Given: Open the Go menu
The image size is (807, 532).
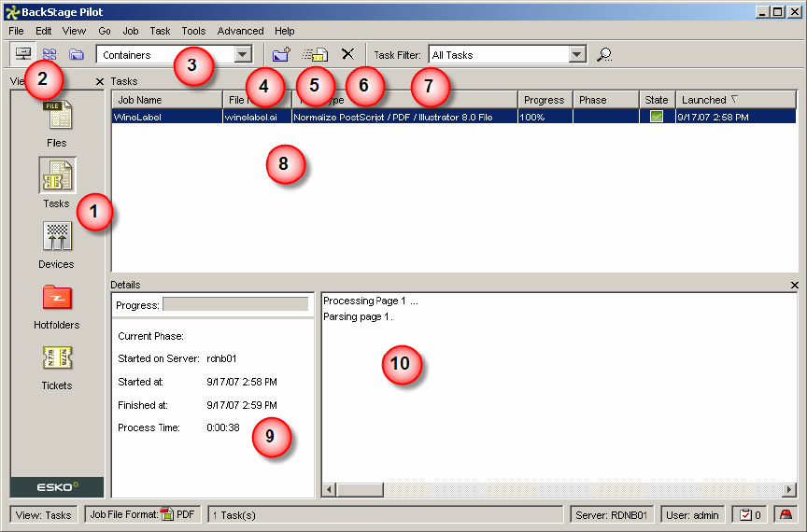Looking at the screenshot, I should click(x=105, y=31).
